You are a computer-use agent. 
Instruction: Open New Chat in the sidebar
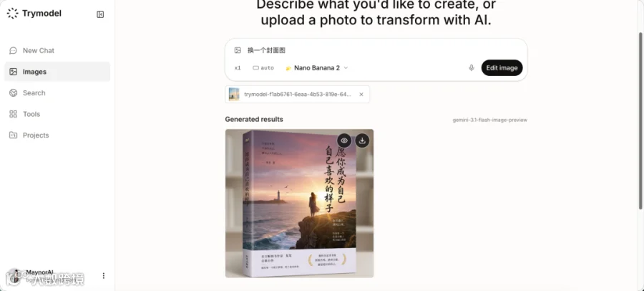point(57,51)
